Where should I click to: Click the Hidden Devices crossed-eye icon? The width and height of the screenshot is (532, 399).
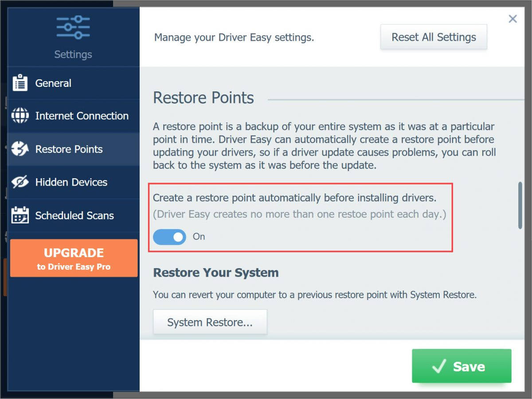(20, 182)
